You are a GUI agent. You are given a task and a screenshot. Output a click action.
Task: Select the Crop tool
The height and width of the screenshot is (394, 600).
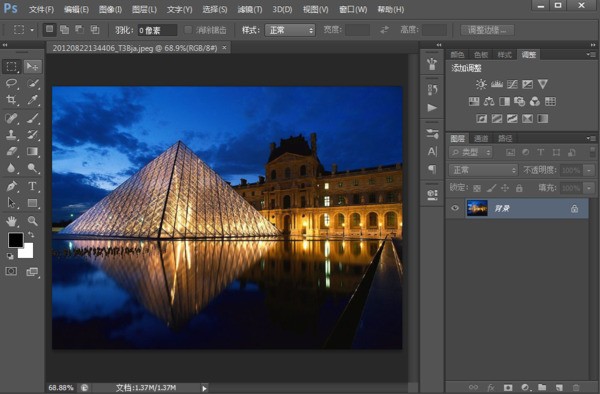(x=11, y=100)
